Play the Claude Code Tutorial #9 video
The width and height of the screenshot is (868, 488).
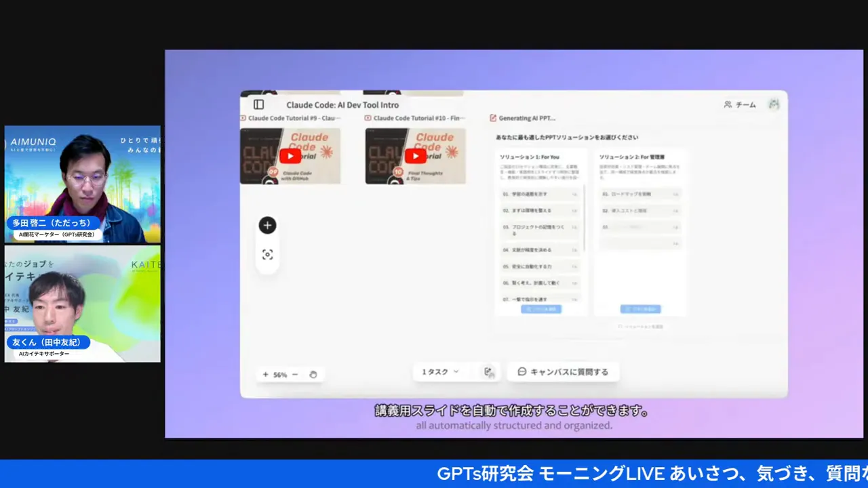pyautogui.click(x=290, y=156)
